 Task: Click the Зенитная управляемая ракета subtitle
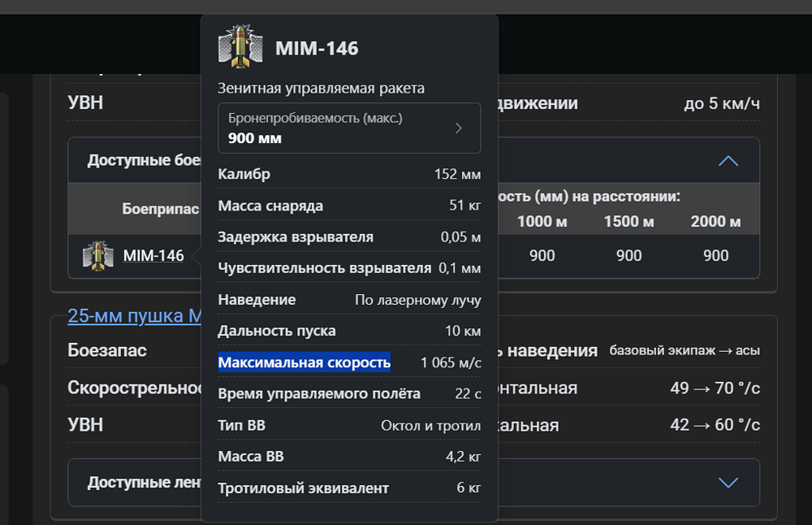click(321, 88)
